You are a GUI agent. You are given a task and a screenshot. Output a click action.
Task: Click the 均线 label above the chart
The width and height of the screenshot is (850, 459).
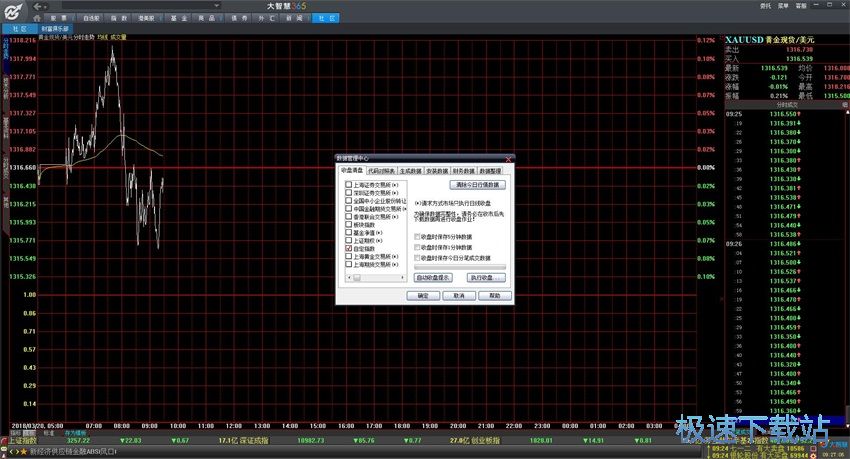[x=102, y=37]
